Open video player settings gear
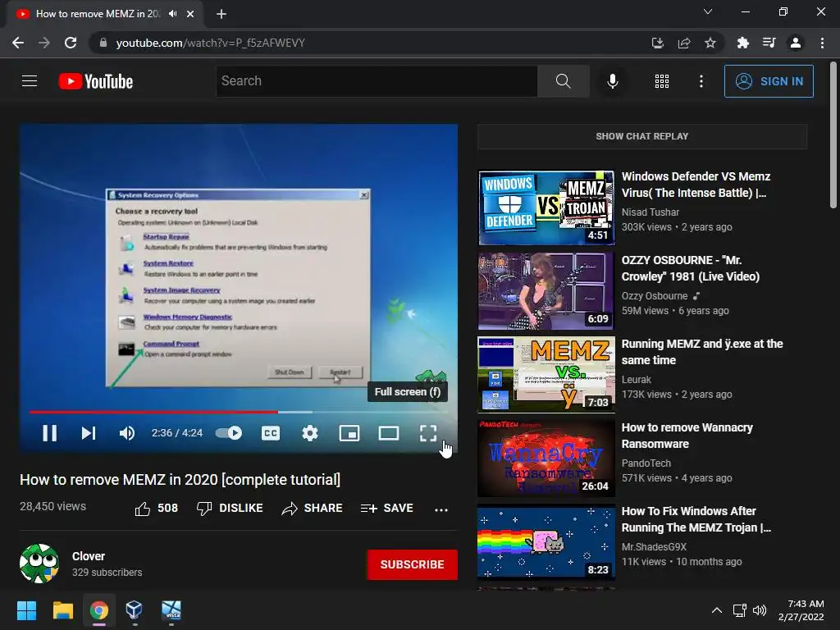The width and height of the screenshot is (840, 630). [x=309, y=433]
